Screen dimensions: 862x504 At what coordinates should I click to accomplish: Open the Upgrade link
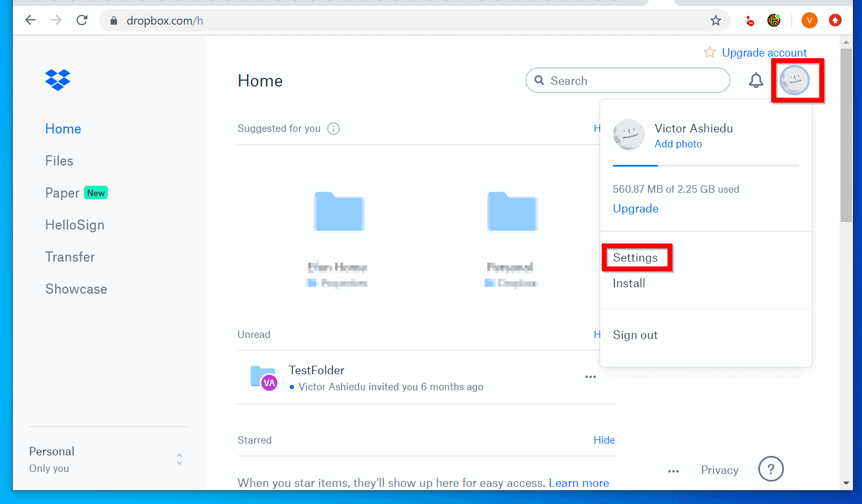[635, 208]
